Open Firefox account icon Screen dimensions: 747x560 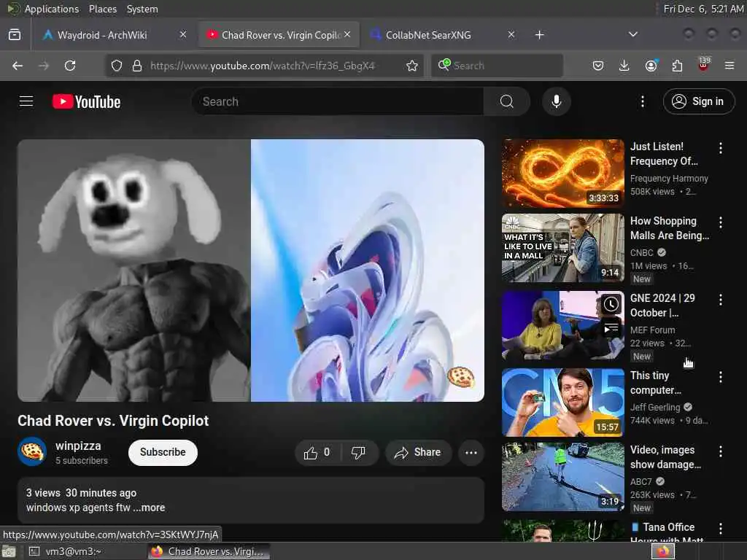point(651,66)
